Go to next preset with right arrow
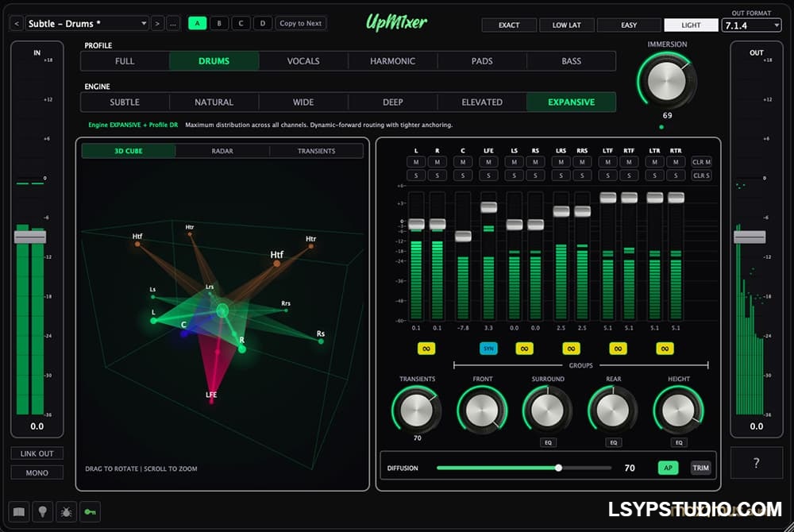 157,23
